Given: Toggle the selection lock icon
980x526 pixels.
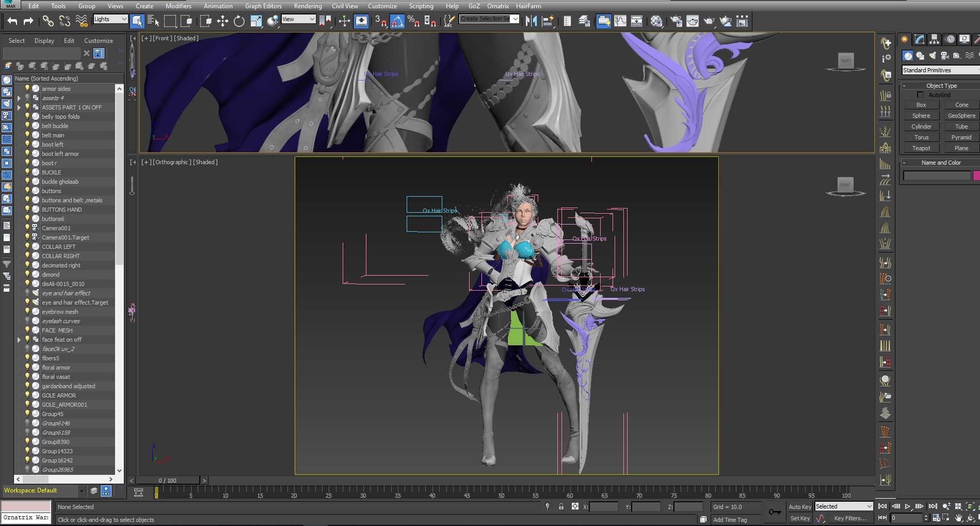Looking at the screenshot, I should 561,507.
